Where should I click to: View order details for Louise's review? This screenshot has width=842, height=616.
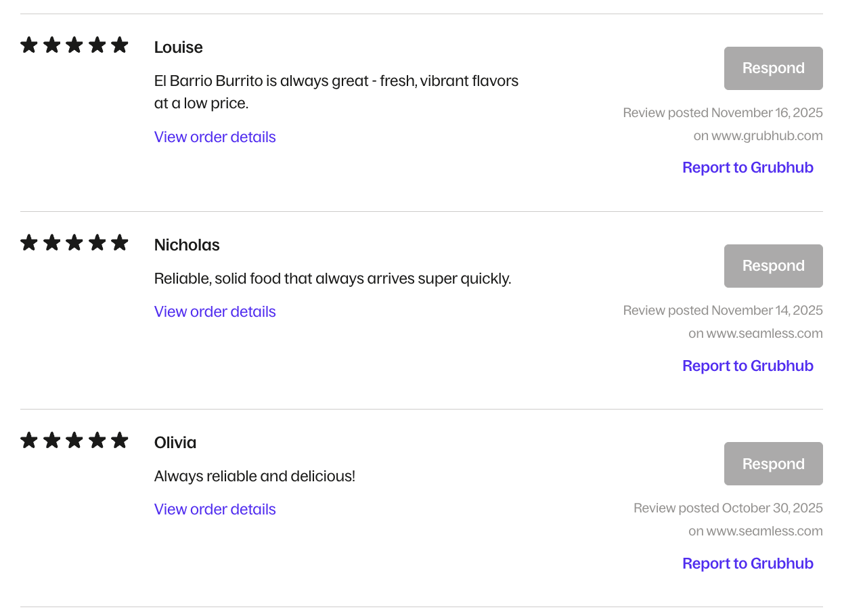point(215,137)
